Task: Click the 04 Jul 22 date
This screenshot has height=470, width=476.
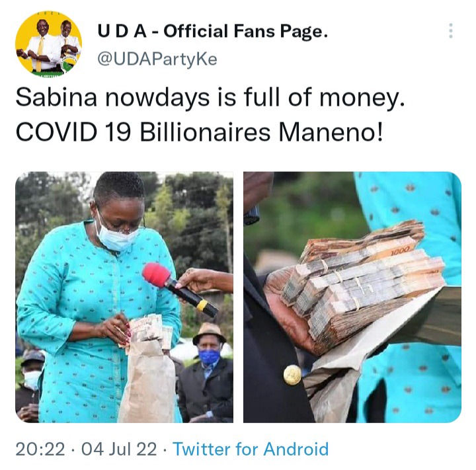Action: pos(119,449)
